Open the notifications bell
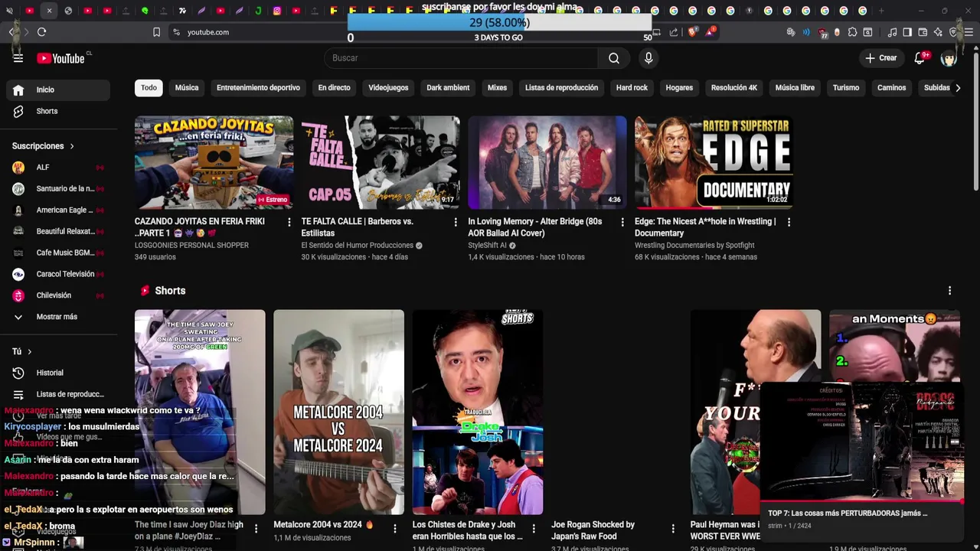980x551 pixels. pos(920,58)
